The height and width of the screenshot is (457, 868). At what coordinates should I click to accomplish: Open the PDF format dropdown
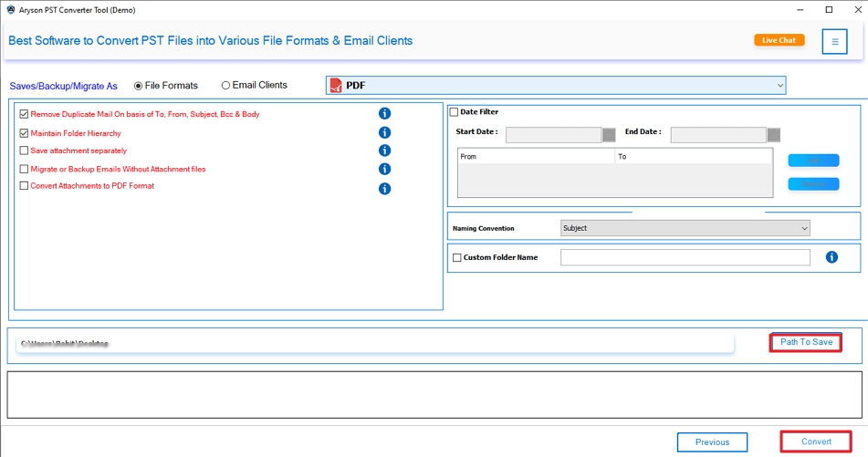(x=556, y=85)
